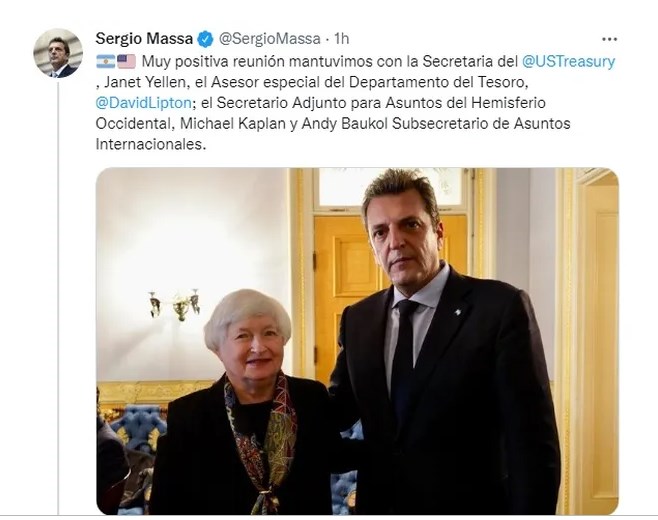The width and height of the screenshot is (658, 520).
Task: Open the @USTreasury mention link
Action: point(569,61)
